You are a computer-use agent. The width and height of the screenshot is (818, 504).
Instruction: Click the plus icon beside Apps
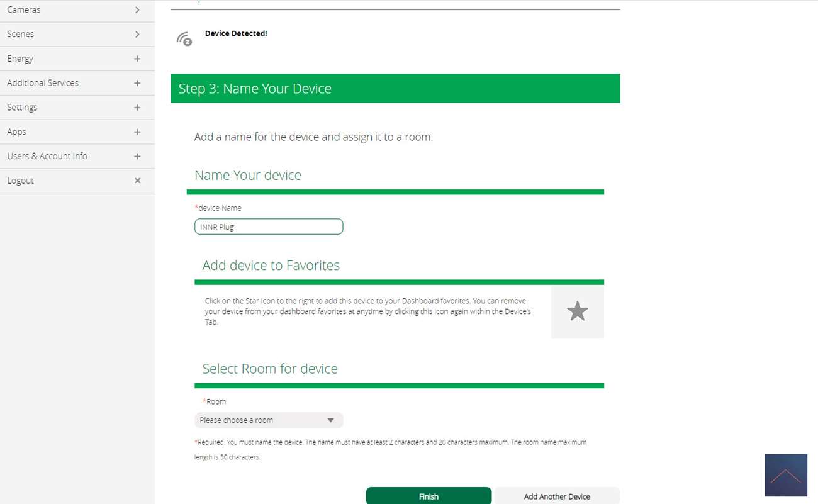coord(137,132)
